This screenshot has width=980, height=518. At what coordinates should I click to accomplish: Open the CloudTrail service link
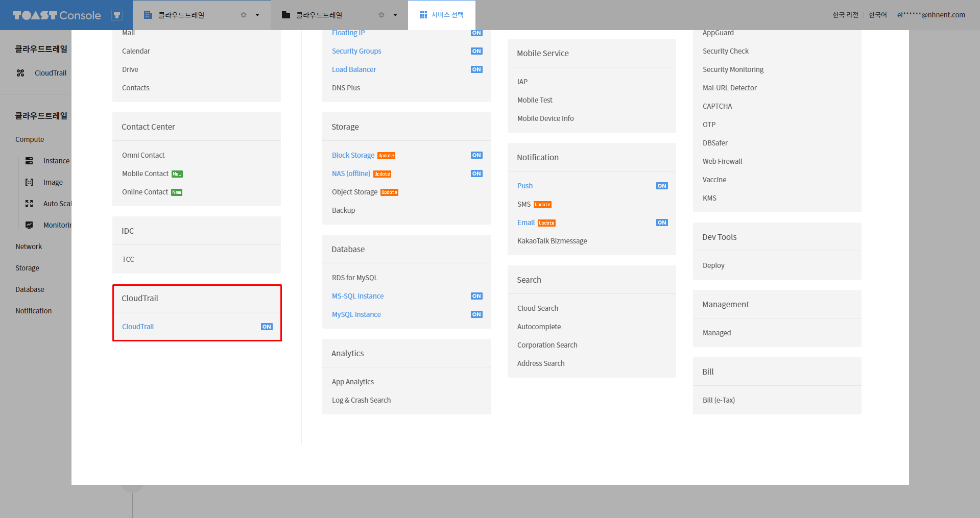click(x=138, y=327)
